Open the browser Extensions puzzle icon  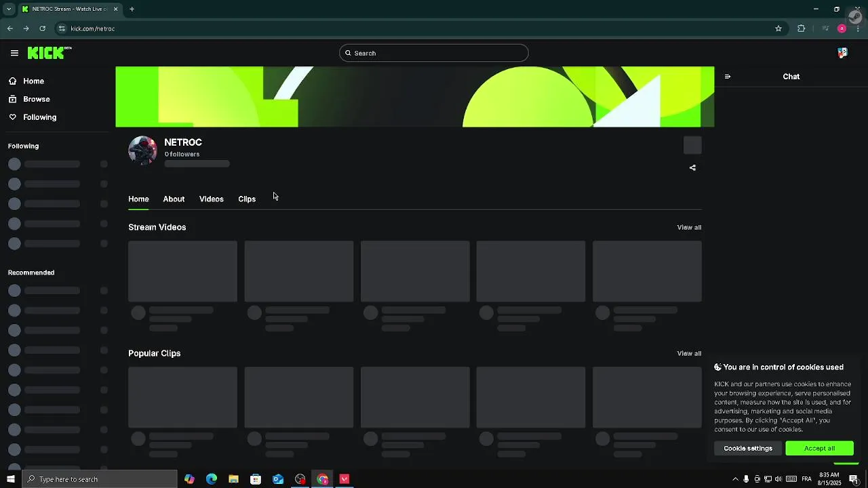[x=802, y=28]
